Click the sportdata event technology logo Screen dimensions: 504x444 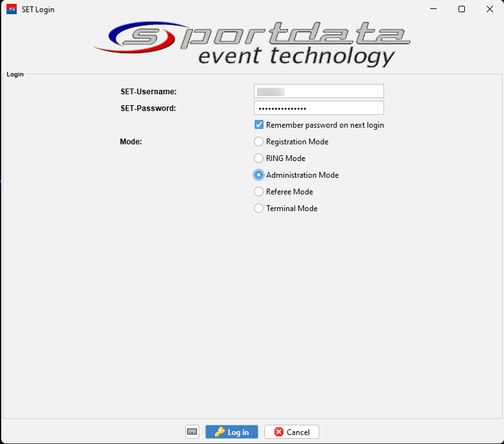click(x=253, y=44)
